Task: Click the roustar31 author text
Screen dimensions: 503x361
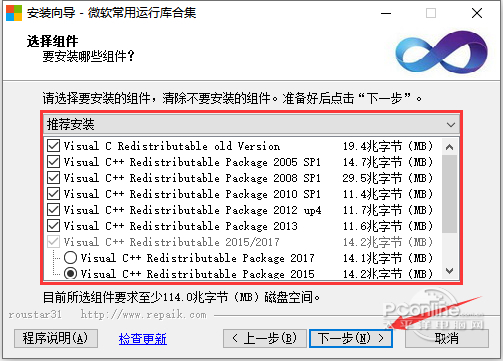Action: click(x=35, y=314)
